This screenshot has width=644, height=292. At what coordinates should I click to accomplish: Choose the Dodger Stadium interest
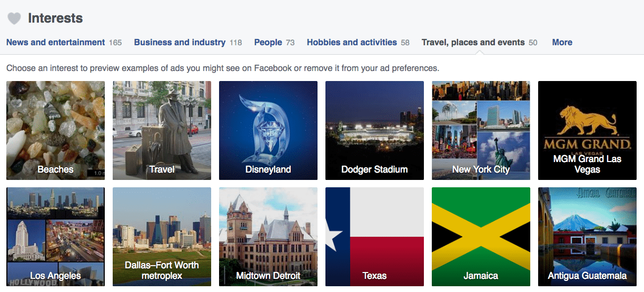click(x=374, y=130)
